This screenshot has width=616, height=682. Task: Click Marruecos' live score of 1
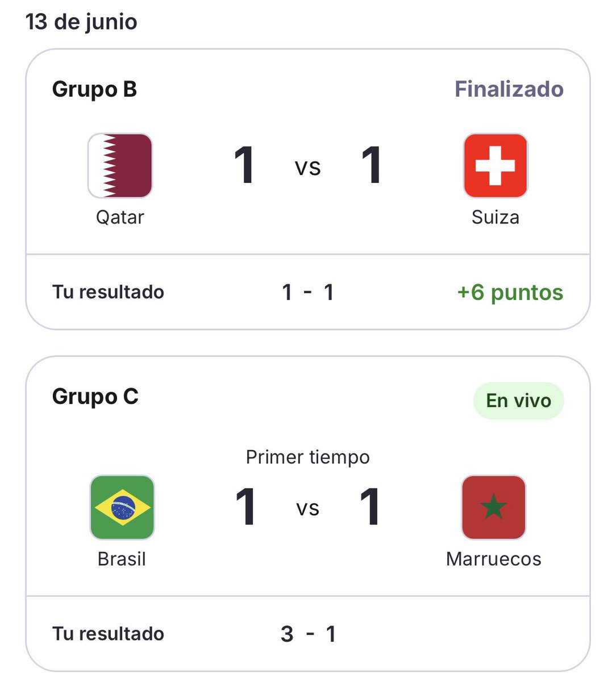(370, 507)
